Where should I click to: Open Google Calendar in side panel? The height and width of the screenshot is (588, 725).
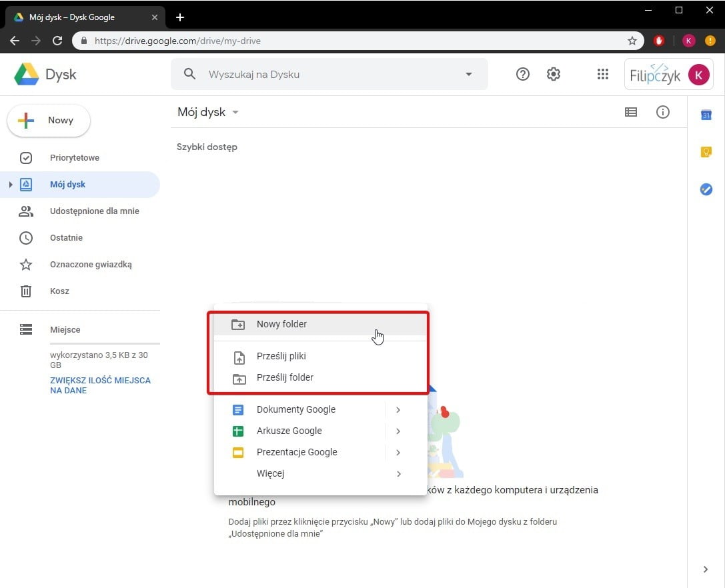[x=706, y=115]
